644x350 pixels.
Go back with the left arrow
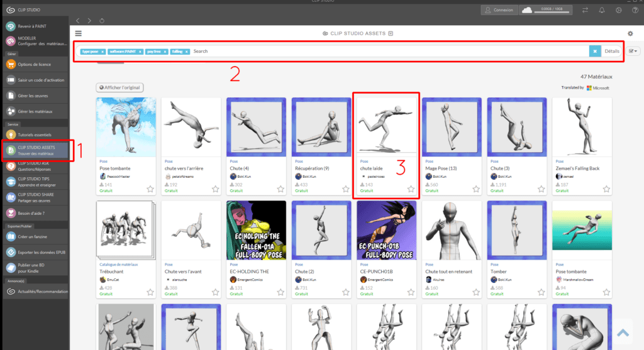click(x=77, y=21)
